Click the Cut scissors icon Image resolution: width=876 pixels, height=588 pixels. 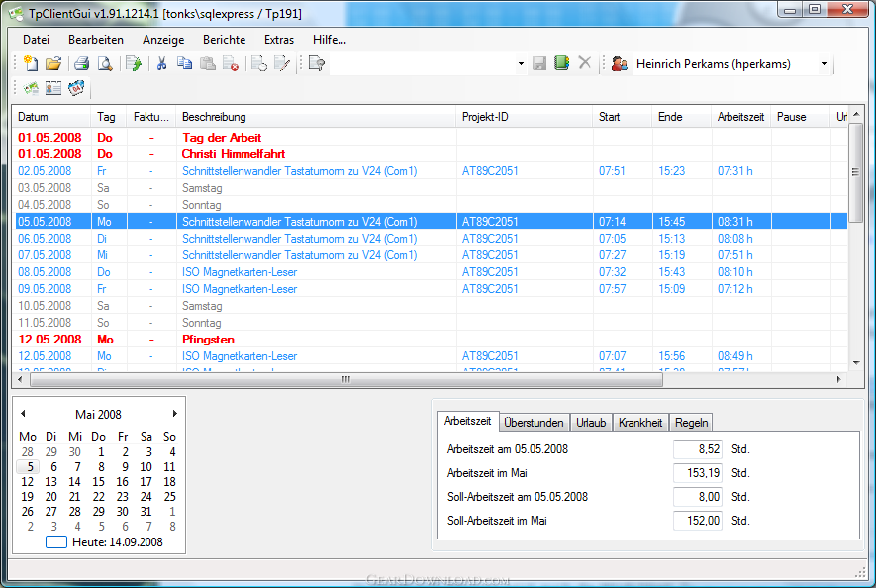pos(162,63)
